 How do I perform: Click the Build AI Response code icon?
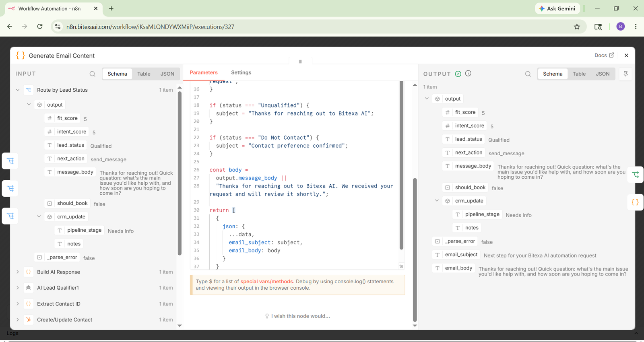[29, 272]
